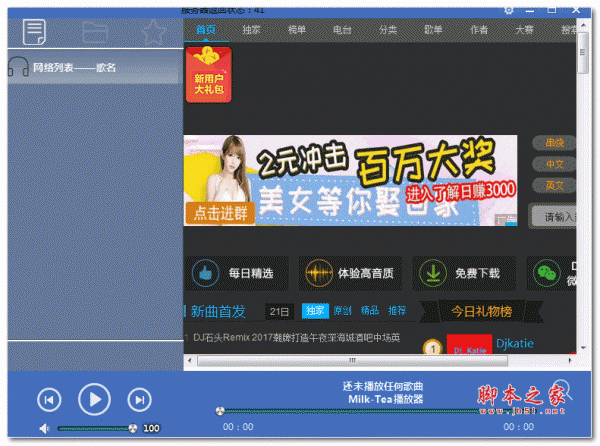Click the scroll down arrow

coord(583,348)
